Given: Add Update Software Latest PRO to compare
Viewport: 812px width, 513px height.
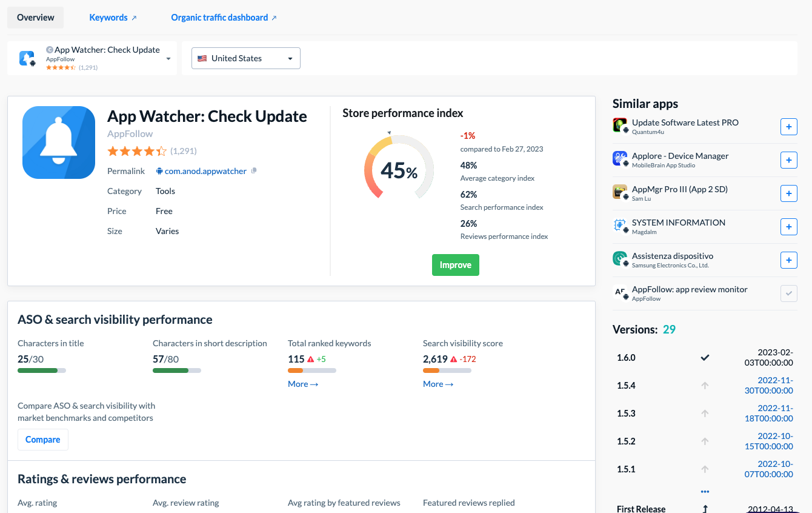Looking at the screenshot, I should tap(788, 127).
